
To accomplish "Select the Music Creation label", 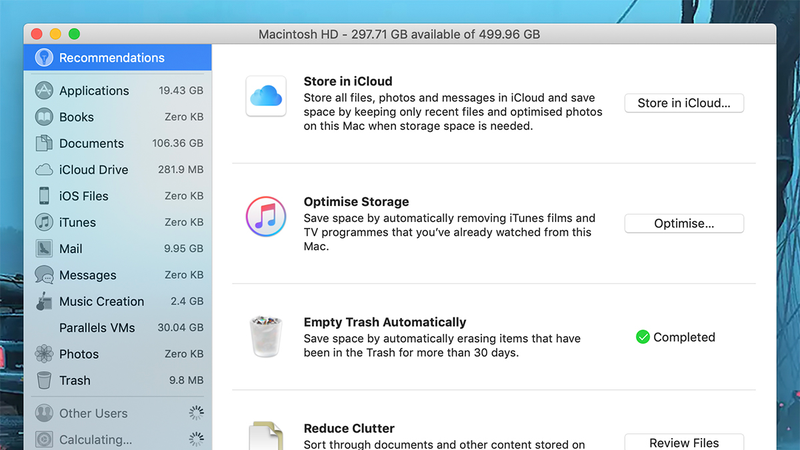I will coord(102,302).
